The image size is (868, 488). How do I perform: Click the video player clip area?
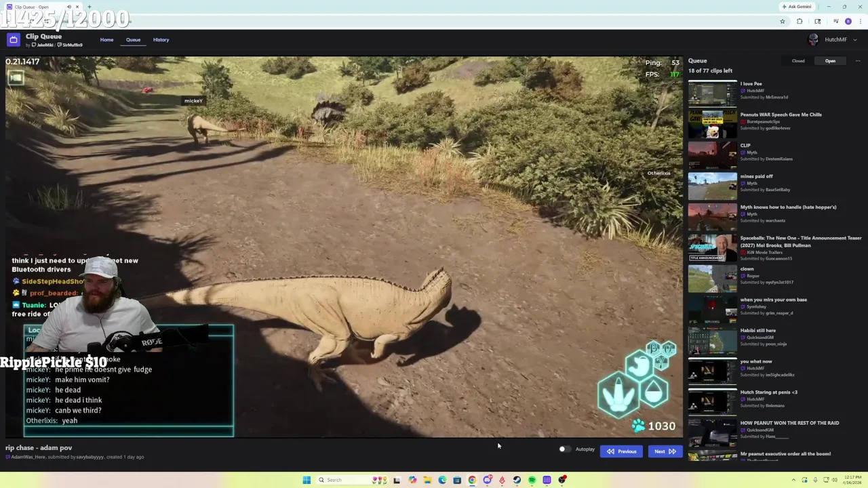coord(343,247)
